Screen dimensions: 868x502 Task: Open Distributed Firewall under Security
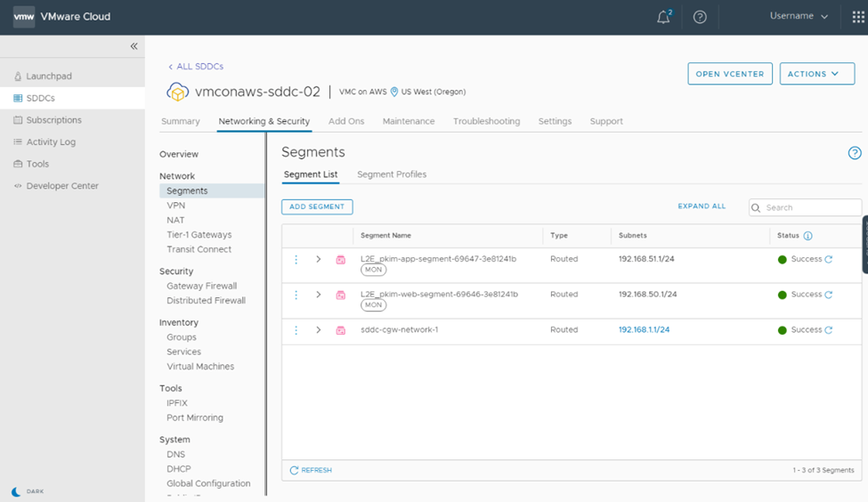[206, 301]
